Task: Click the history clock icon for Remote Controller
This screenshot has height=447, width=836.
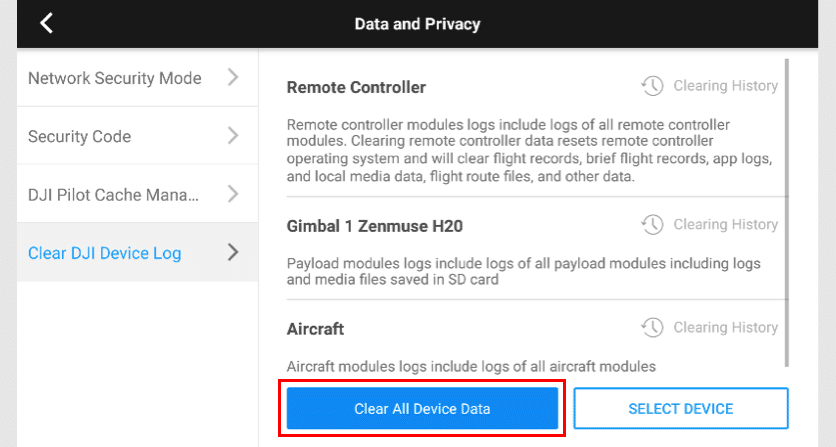Action: tap(652, 87)
